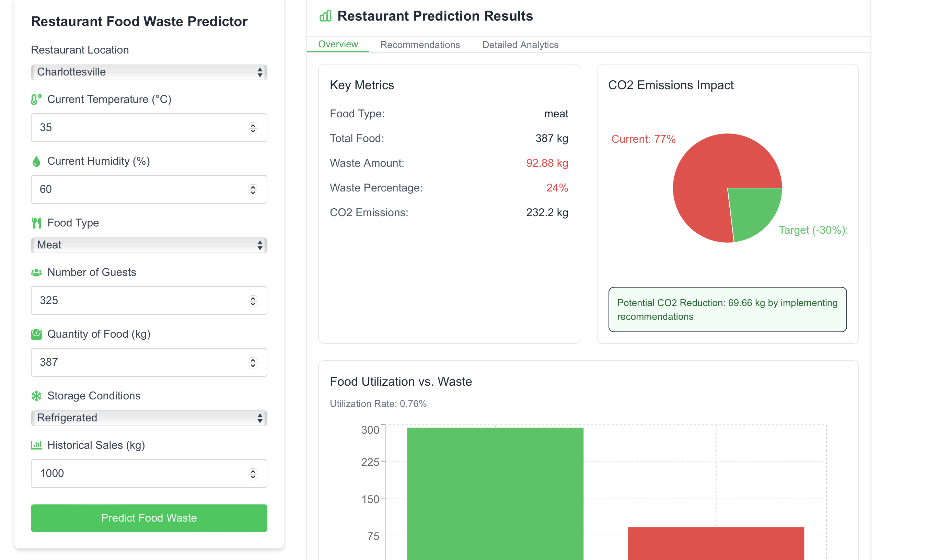Screen dimensions: 926x560
Task: Click the Number of Guests stepper arrows
Action: [253, 301]
